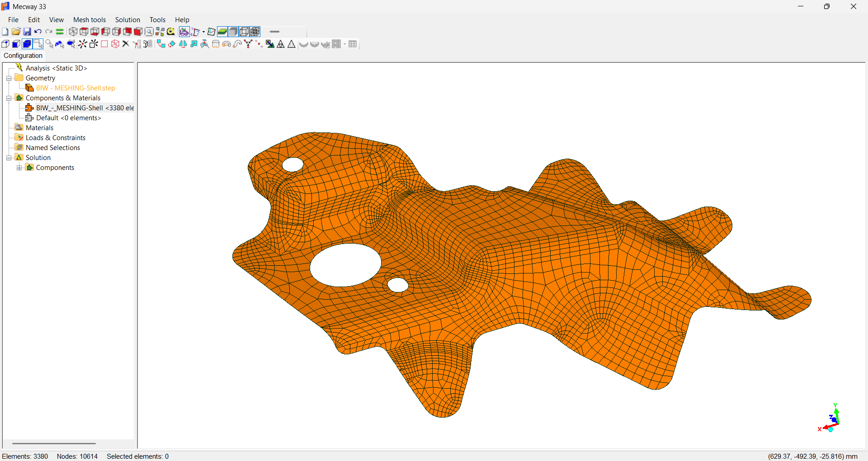The height and width of the screenshot is (461, 868).
Task: Select BIW - MESHING-Shell.step geometry item
Action: pyautogui.click(x=75, y=88)
